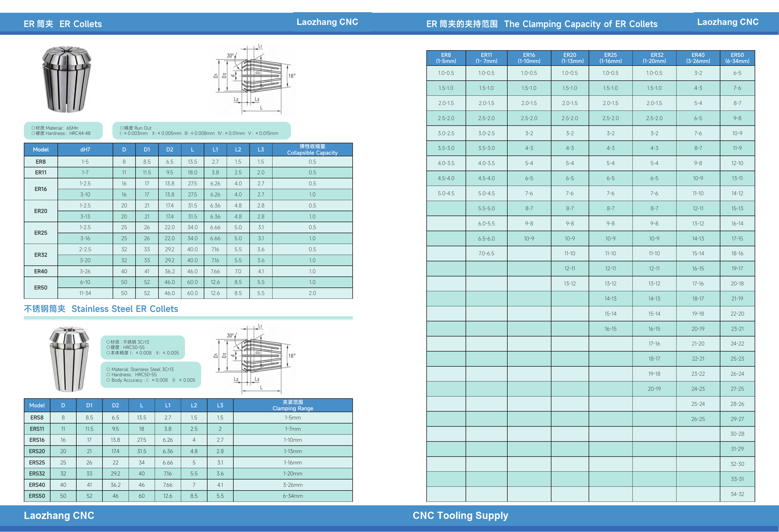779x532 pixels.
Task: Click 'Laozhang CNC' in the footer
Action: (x=59, y=515)
